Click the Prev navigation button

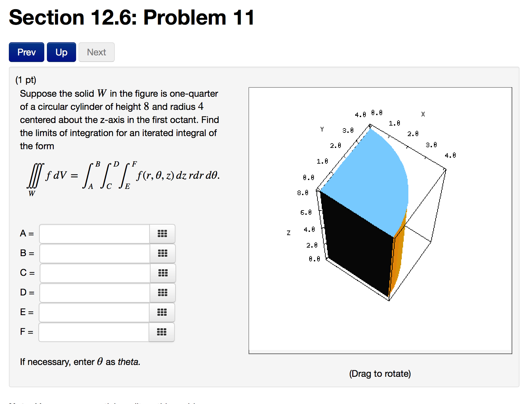click(26, 52)
